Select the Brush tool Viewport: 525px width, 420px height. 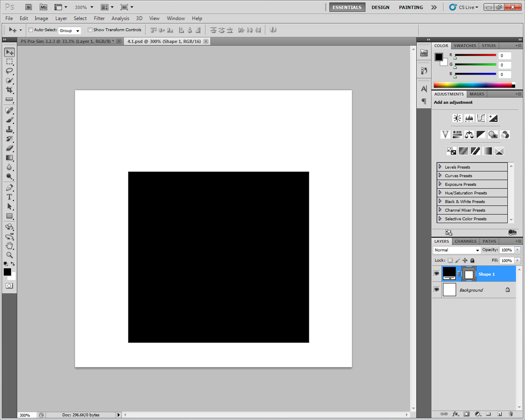pyautogui.click(x=9, y=120)
